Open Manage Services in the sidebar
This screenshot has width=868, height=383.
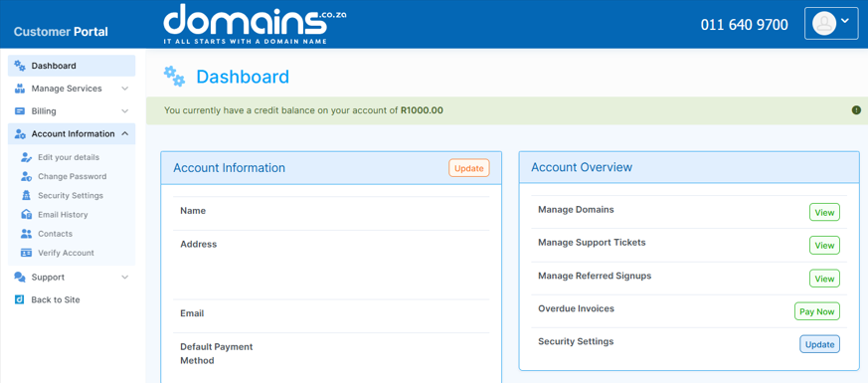click(x=72, y=89)
